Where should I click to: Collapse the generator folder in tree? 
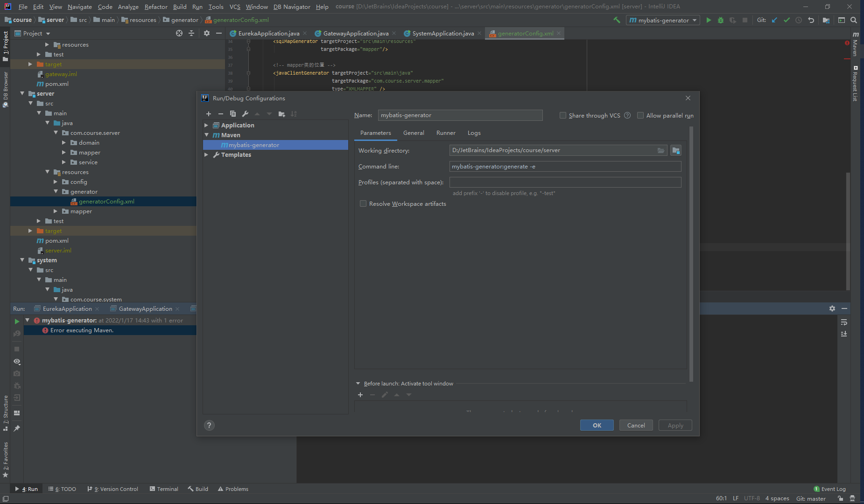tap(56, 191)
